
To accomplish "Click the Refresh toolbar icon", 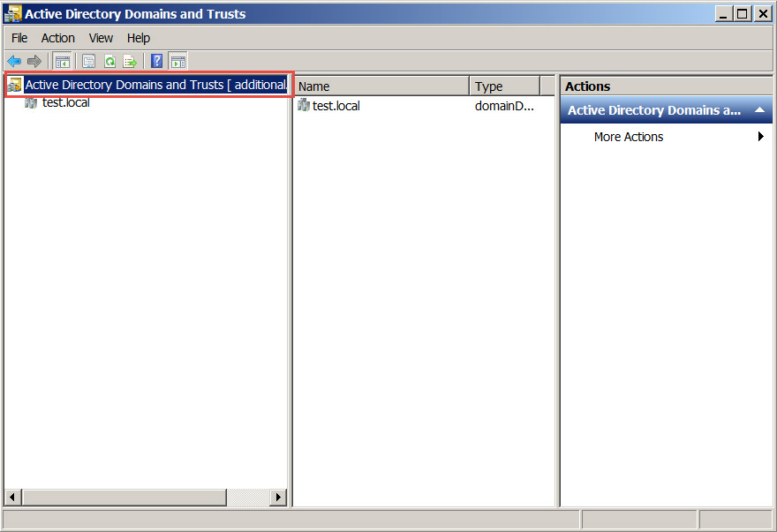I will click(109, 61).
